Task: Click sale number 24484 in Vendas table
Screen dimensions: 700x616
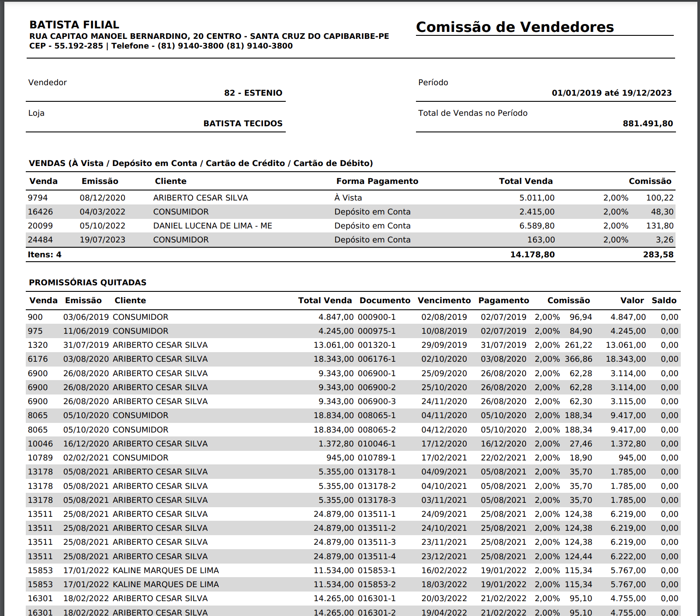Action: click(x=40, y=240)
